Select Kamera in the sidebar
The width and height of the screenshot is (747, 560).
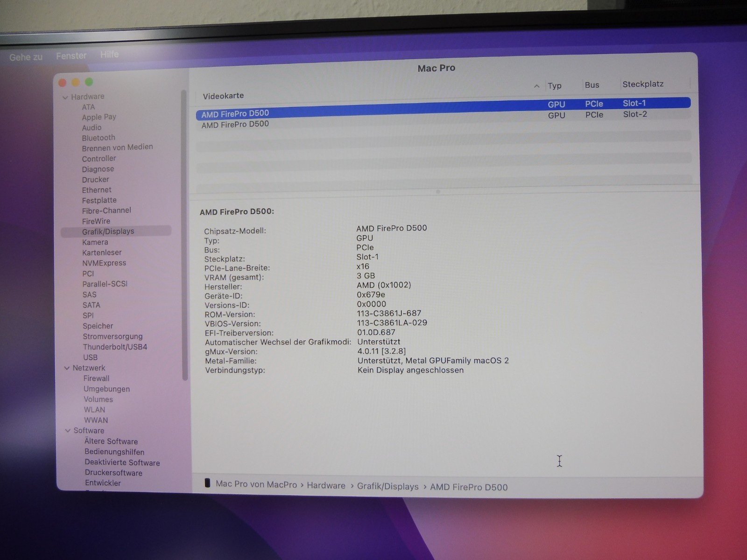click(x=95, y=242)
